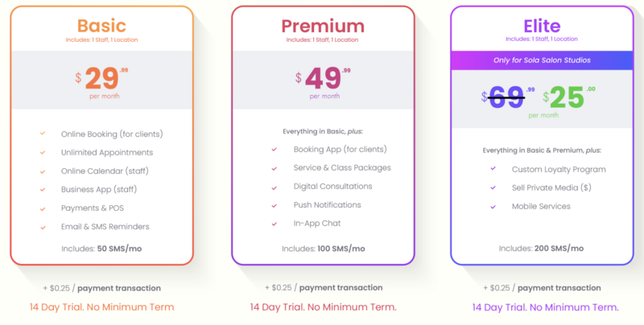Click purple 14 Day Trial text under Elite

(x=545, y=307)
